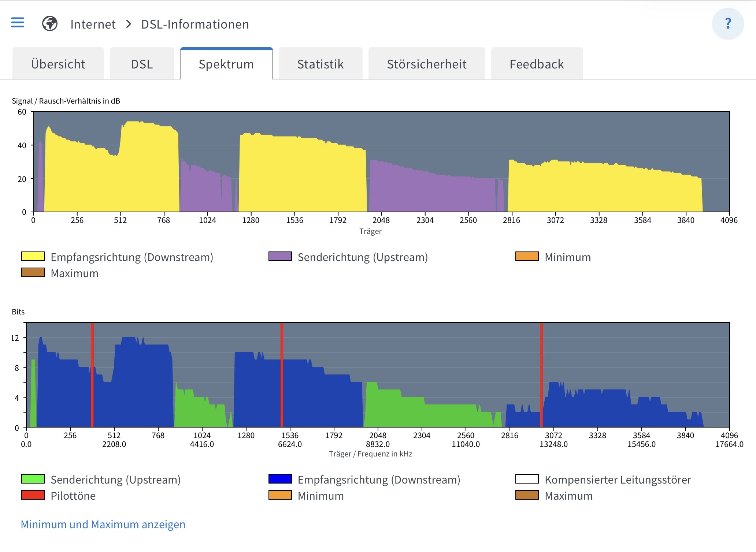Click green Senderichtung swatch in Bits legend

33,479
